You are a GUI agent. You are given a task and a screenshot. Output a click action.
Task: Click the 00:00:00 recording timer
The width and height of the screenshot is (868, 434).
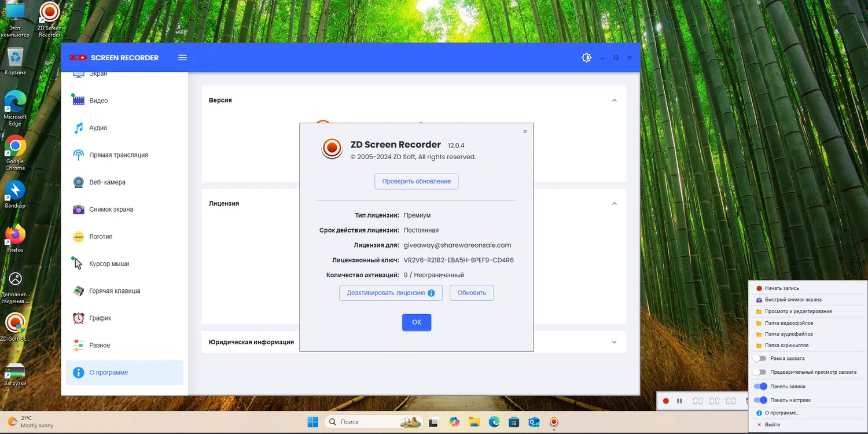coord(715,401)
